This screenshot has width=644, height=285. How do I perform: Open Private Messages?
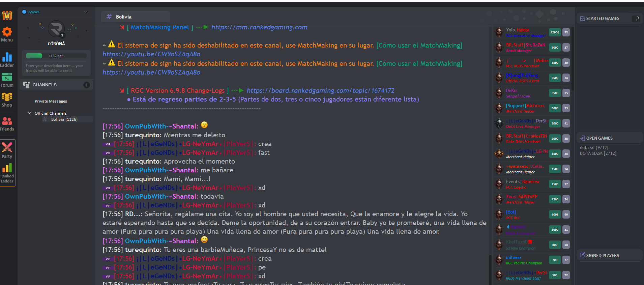pos(51,101)
